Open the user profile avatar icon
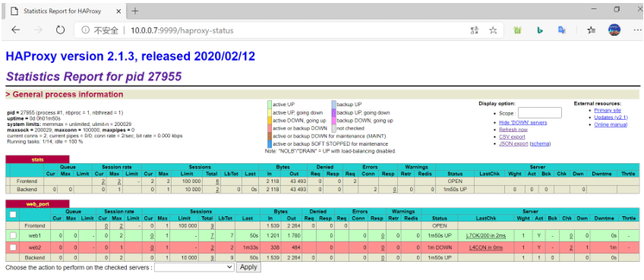 [x=614, y=30]
